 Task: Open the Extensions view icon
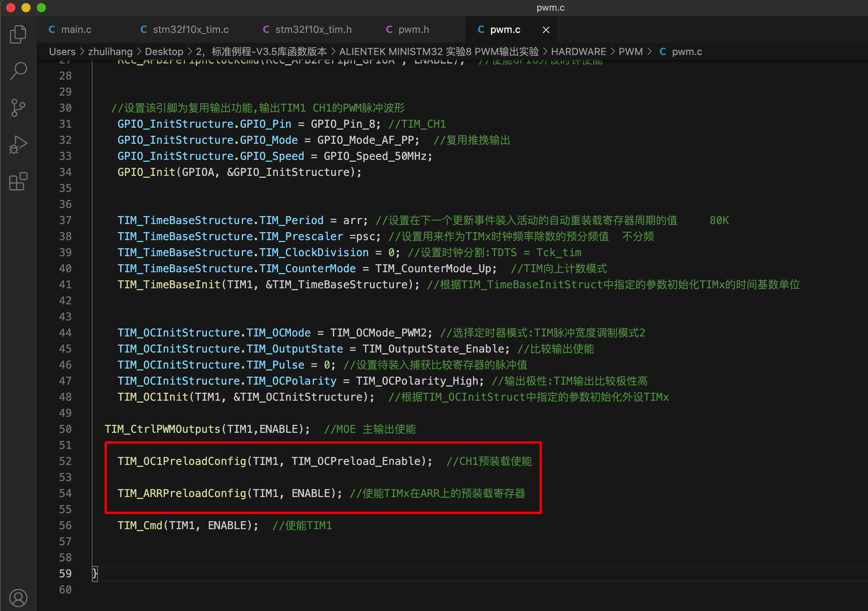click(x=18, y=181)
